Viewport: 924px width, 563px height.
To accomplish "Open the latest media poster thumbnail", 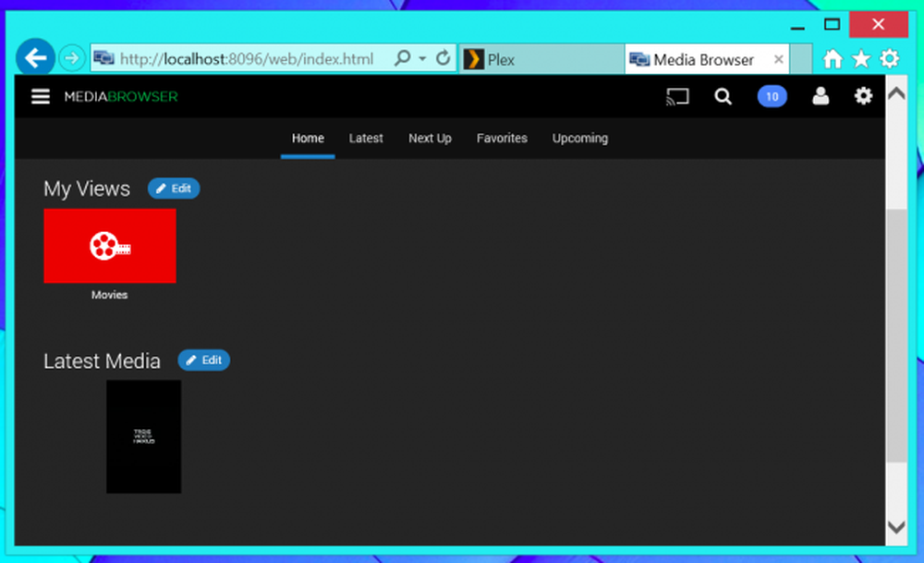I will pyautogui.click(x=144, y=437).
